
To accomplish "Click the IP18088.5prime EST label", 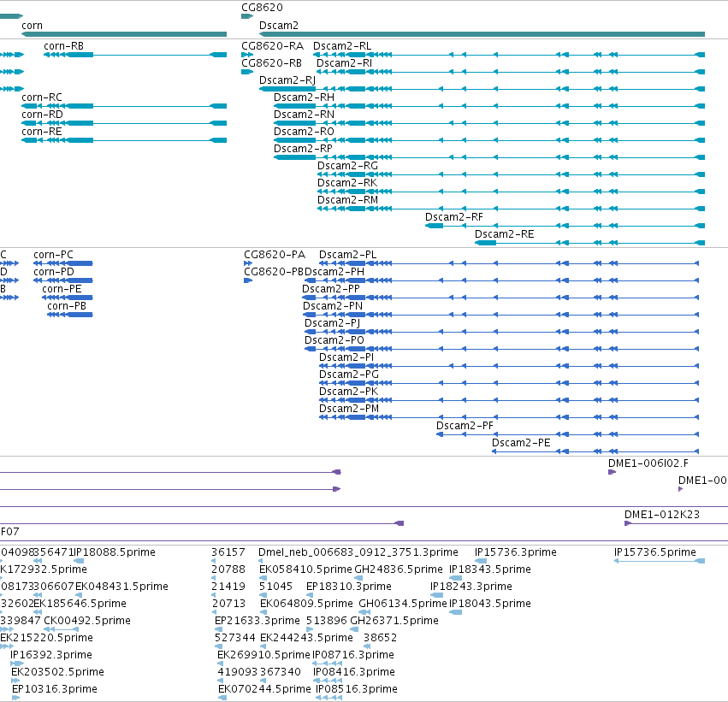I will coord(115,552).
